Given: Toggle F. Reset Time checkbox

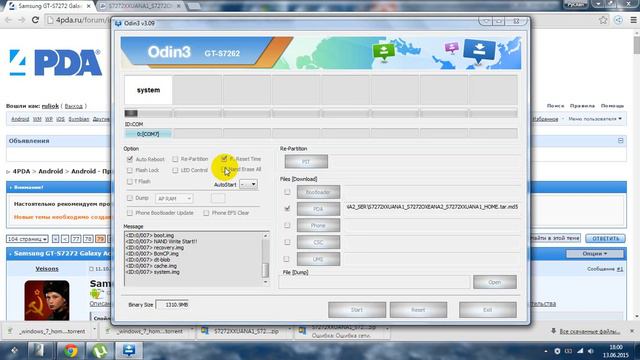Looking at the screenshot, I should click(x=224, y=158).
